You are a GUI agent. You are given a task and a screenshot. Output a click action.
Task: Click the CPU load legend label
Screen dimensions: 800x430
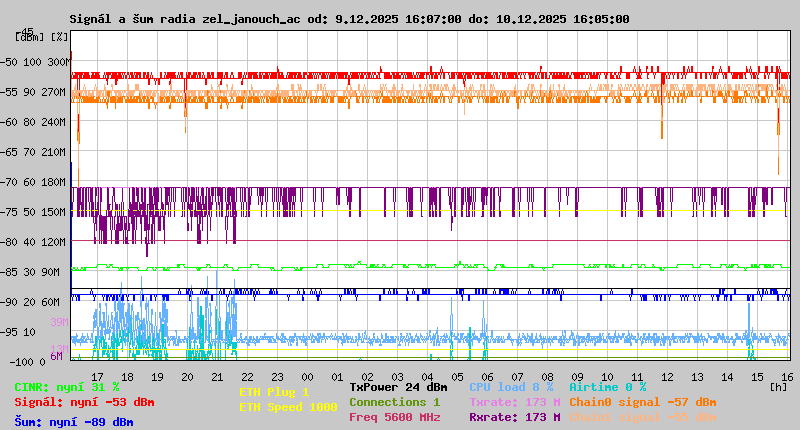tap(511, 387)
